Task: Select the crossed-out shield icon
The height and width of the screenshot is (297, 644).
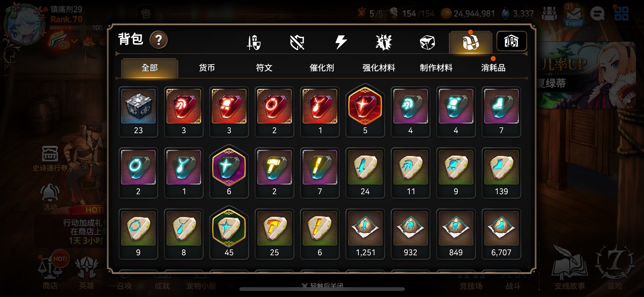Action: (x=297, y=42)
